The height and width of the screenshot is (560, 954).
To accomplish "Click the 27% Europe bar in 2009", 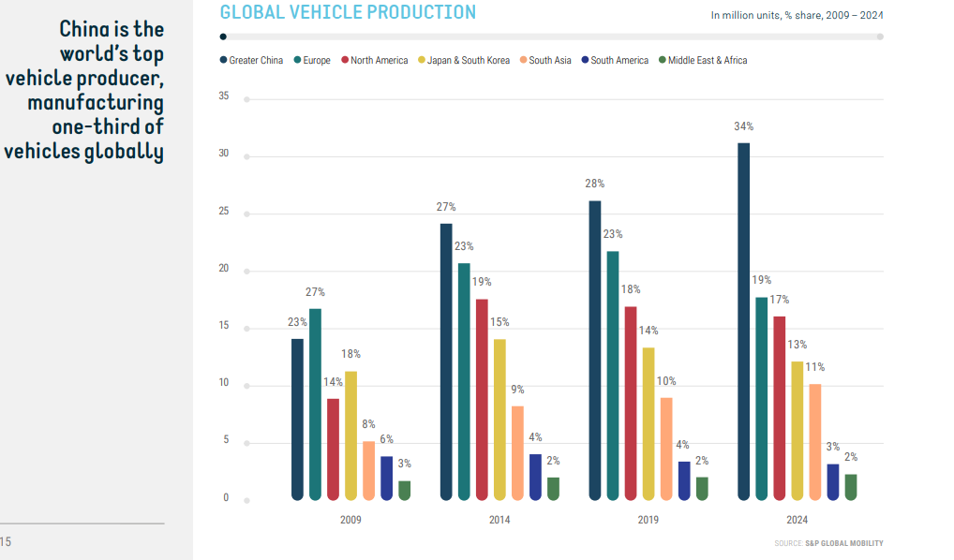I will tap(315, 405).
